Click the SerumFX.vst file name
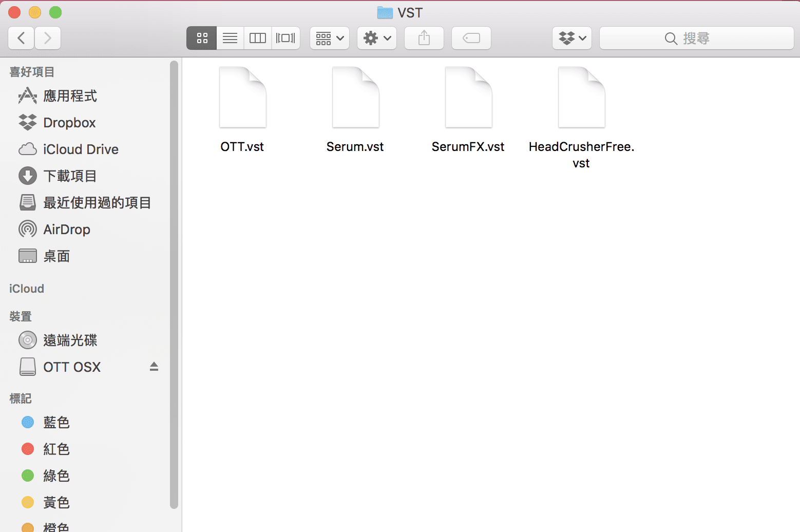This screenshot has width=800, height=532. click(468, 147)
